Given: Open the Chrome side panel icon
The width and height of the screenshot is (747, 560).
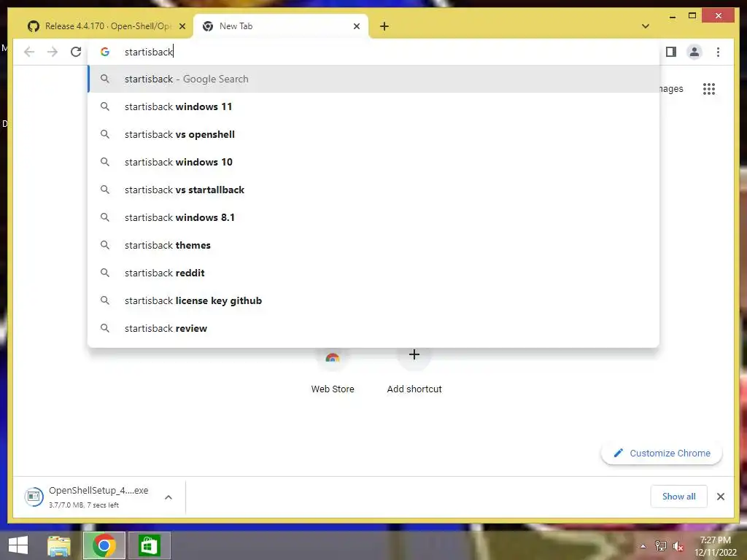Looking at the screenshot, I should click(x=671, y=52).
